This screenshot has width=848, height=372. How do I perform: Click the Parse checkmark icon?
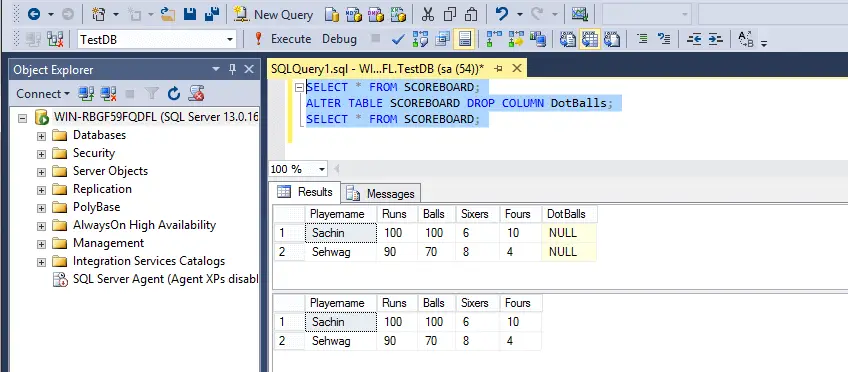[398, 39]
